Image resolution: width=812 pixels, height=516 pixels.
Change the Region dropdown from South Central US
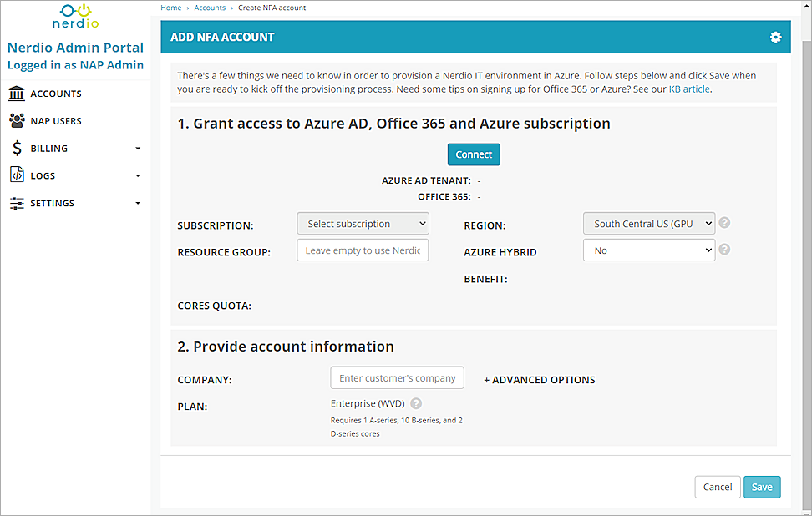click(649, 223)
